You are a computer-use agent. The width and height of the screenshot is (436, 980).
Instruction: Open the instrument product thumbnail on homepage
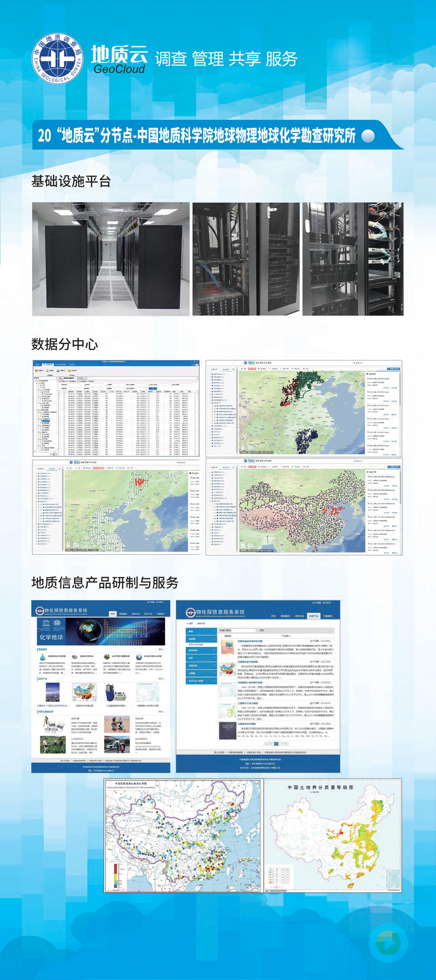(116, 692)
